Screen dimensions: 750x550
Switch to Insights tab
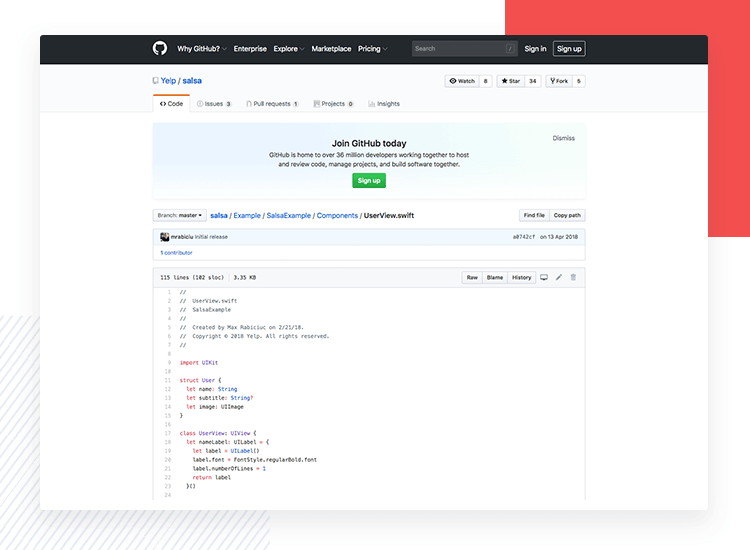pyautogui.click(x=384, y=104)
